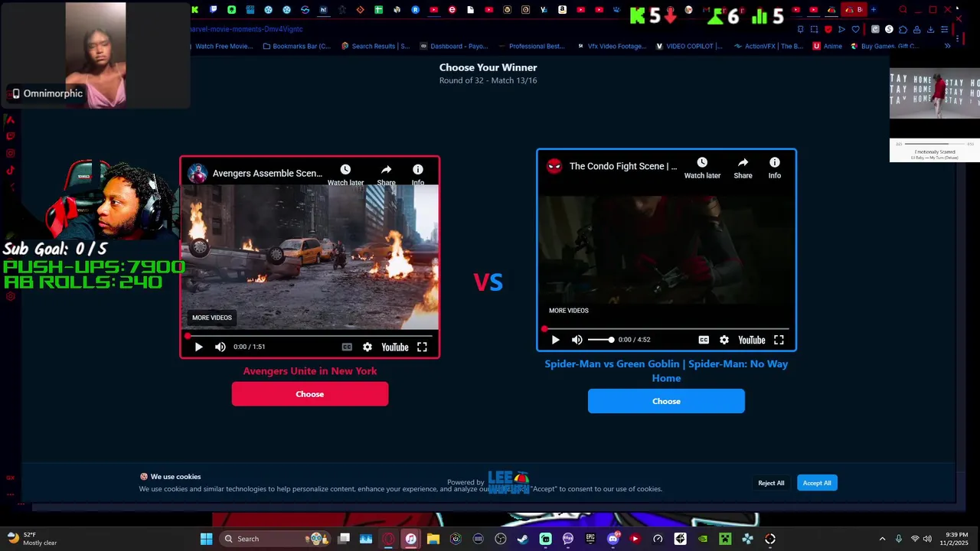Viewport: 980px width, 551px height.
Task: Open weather widget showing 52°F
Action: pos(32,539)
